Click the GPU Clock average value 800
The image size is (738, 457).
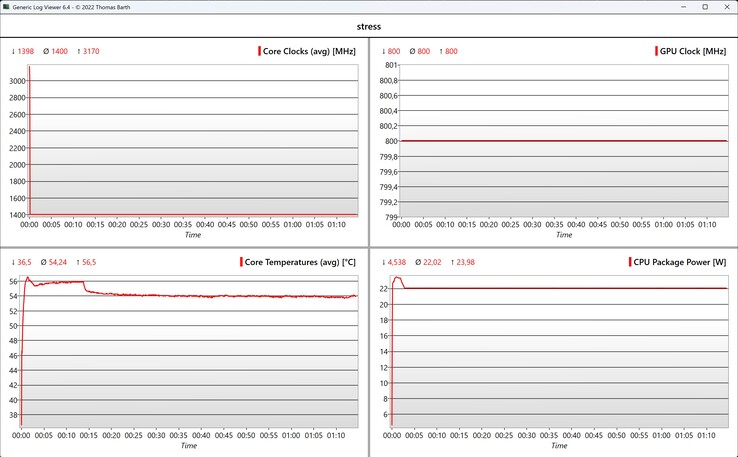(x=424, y=51)
